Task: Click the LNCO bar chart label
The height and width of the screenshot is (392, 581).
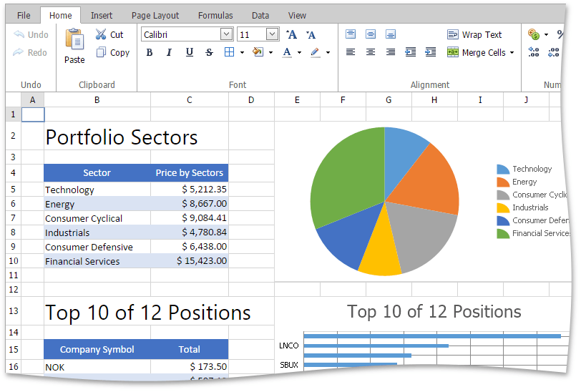Action: coord(288,346)
